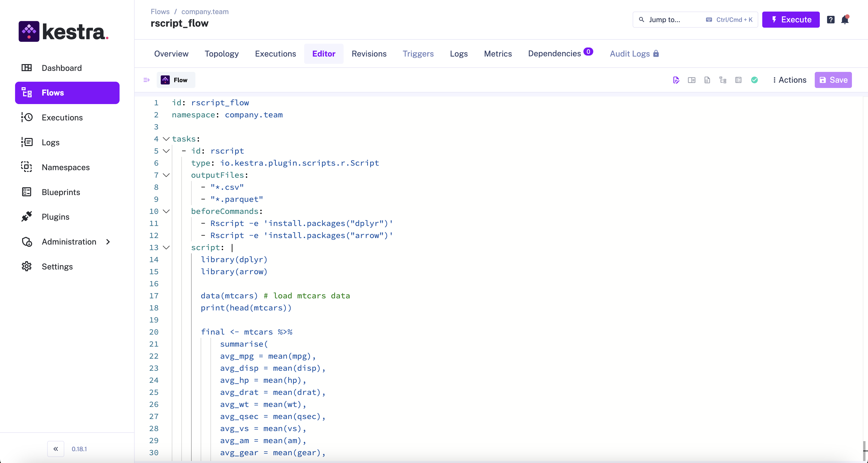
Task: Toggle the Flow files panel arrow
Action: pos(147,80)
